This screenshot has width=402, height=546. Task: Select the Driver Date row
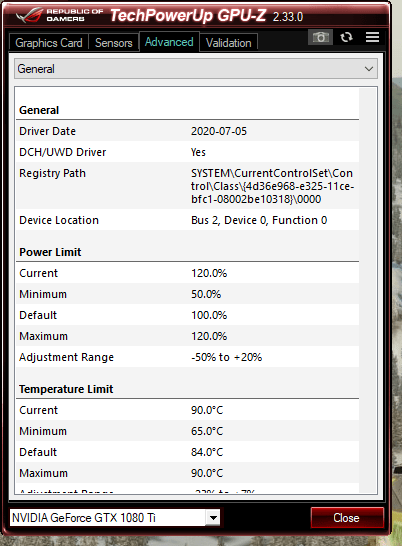[x=187, y=131]
